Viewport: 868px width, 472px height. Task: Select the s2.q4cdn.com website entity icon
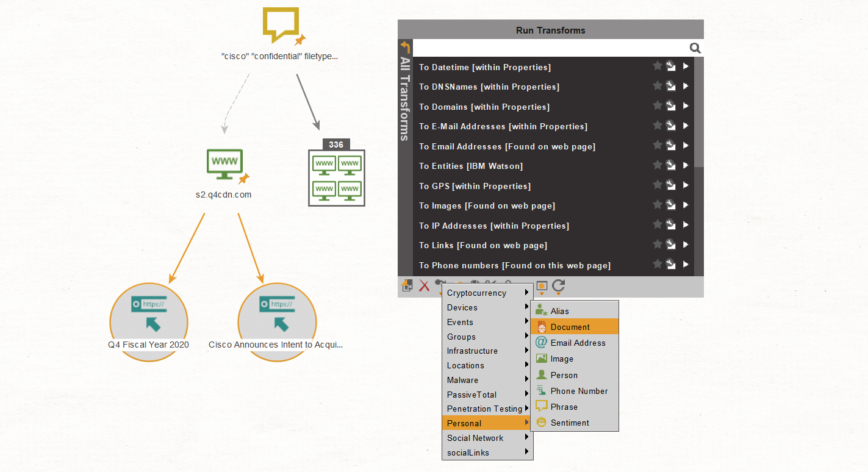[225, 164]
